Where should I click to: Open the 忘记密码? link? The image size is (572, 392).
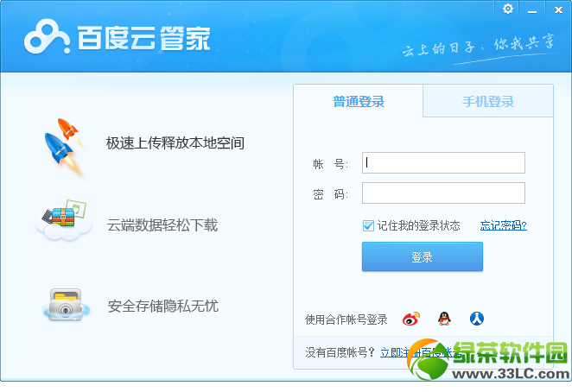(x=504, y=225)
